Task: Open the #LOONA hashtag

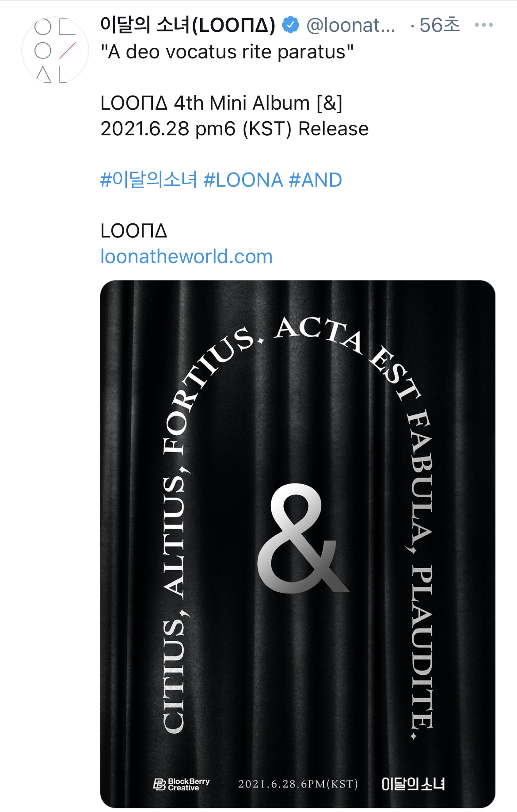Action: coord(243,180)
